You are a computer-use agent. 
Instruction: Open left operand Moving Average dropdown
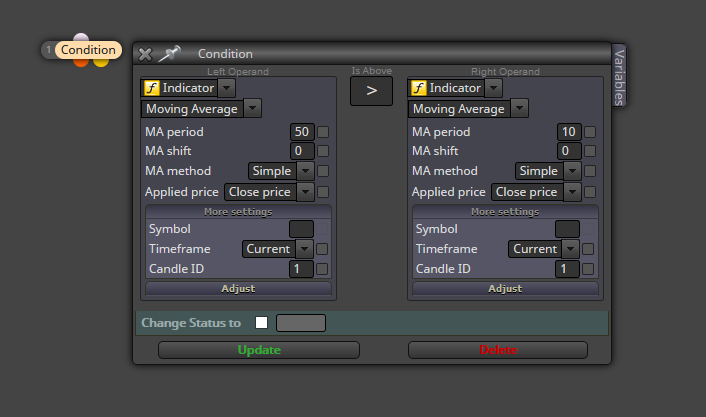coord(253,109)
